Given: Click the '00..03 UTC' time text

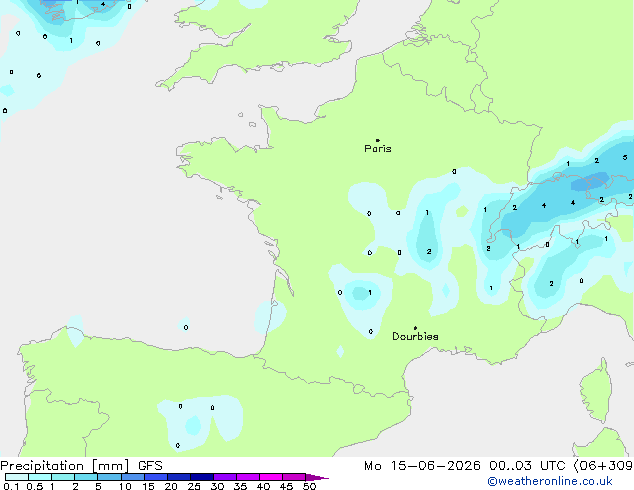Looking at the screenshot, I should 527,466.
